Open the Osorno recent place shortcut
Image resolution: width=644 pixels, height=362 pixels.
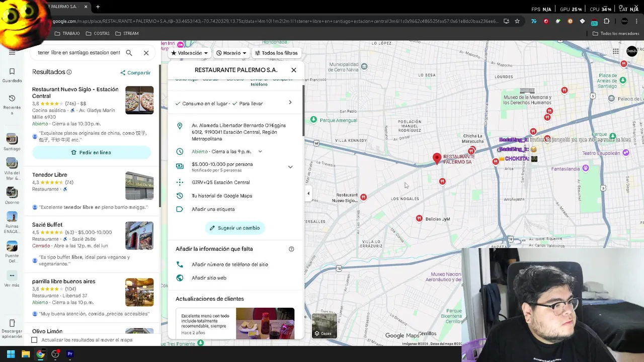coord(12,195)
